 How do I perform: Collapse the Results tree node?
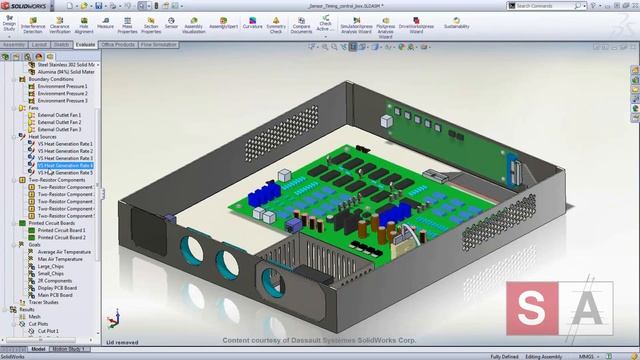point(5,310)
